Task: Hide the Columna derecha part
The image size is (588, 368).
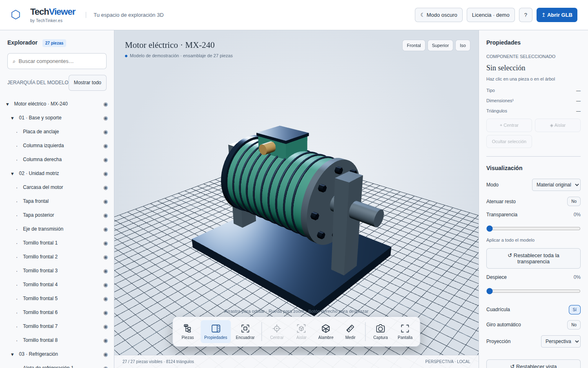Action: [105, 160]
